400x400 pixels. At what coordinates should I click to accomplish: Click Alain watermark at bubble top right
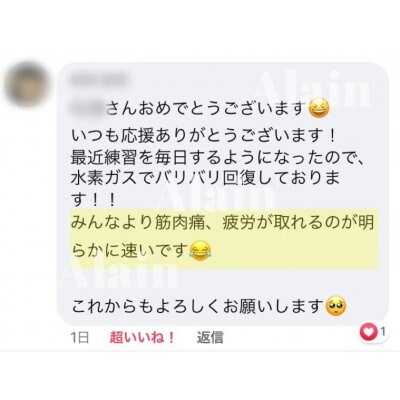tap(312, 89)
